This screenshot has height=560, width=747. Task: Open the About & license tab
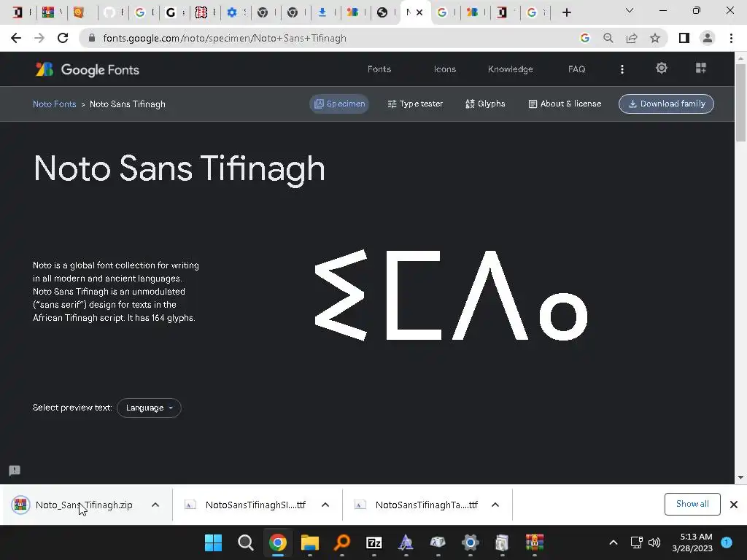point(565,104)
